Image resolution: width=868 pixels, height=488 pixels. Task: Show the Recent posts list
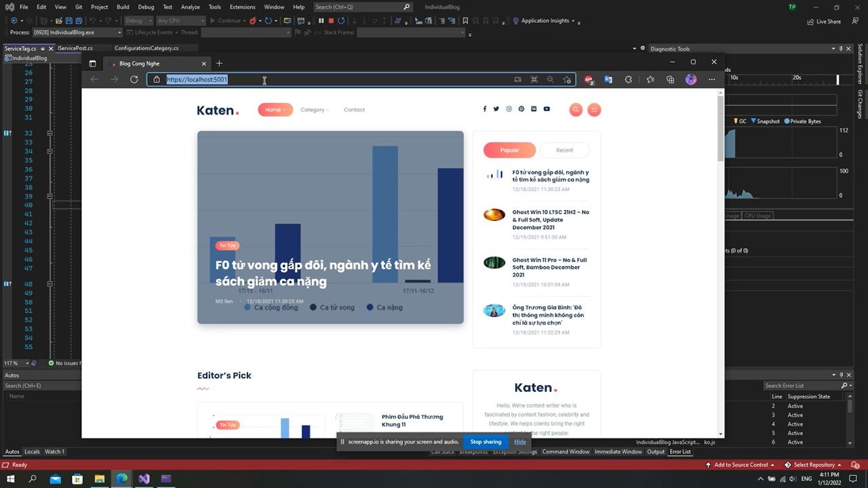tap(564, 150)
